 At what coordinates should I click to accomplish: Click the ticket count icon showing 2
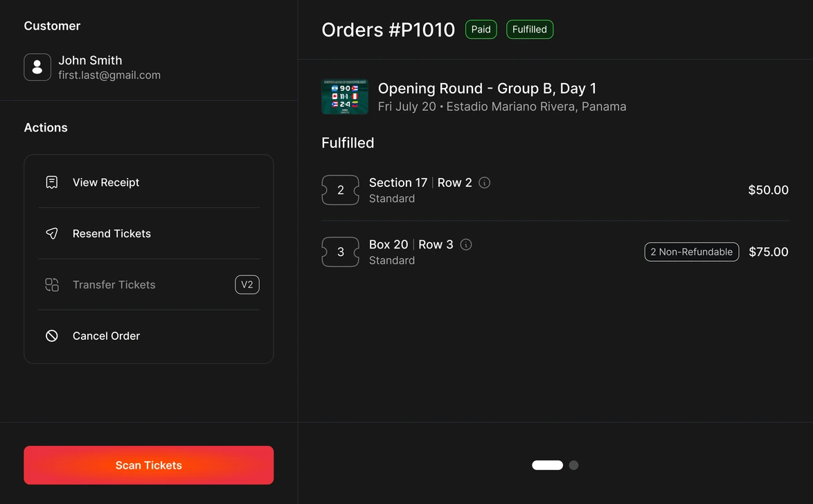340,190
